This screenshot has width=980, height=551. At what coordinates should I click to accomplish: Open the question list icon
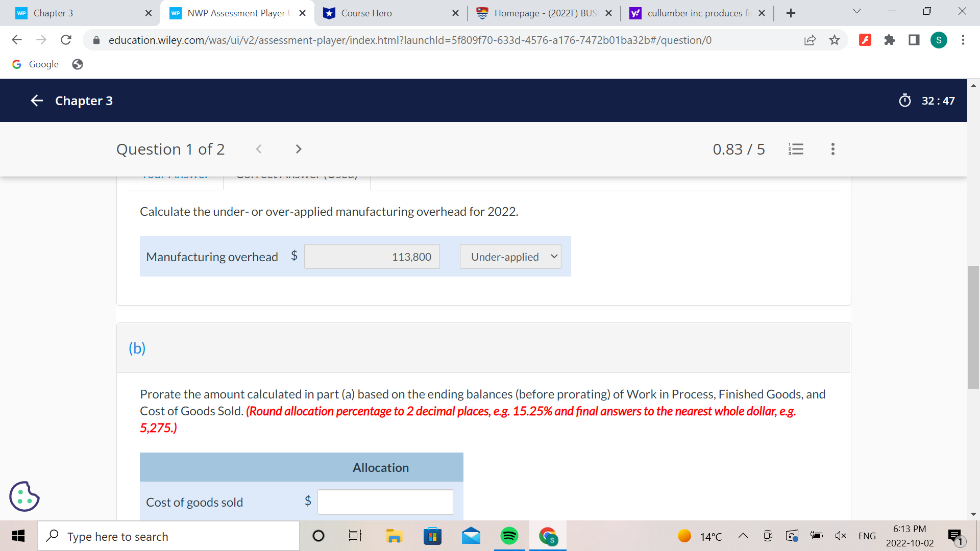tap(796, 149)
